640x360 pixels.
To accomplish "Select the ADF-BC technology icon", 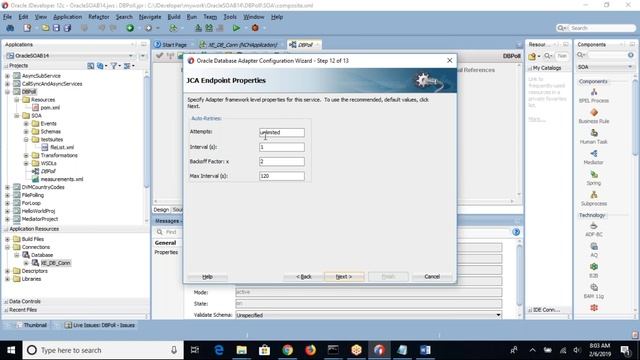I will [594, 226].
